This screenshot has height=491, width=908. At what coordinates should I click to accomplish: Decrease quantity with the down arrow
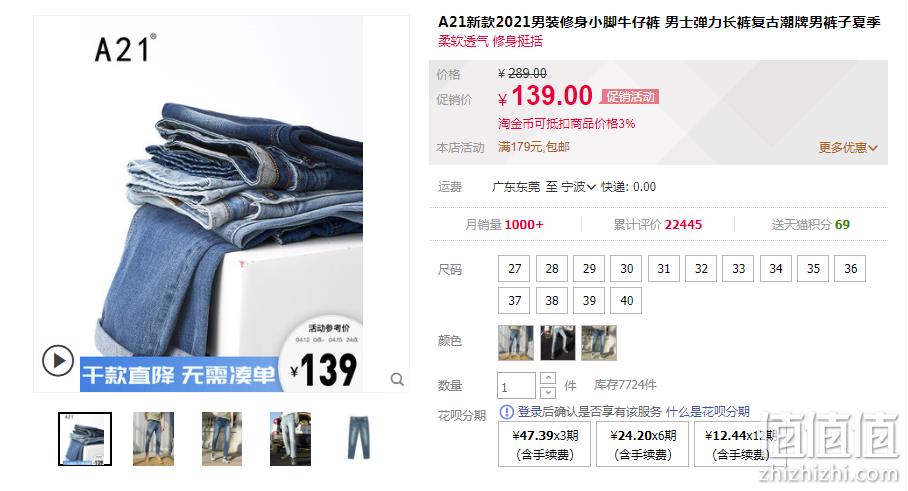tap(548, 393)
